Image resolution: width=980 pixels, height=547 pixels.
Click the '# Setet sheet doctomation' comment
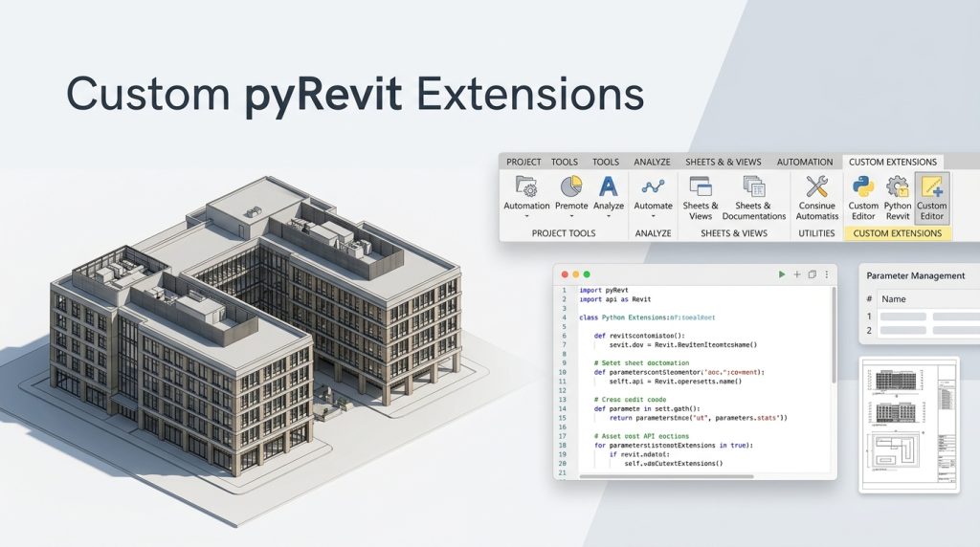pos(641,362)
